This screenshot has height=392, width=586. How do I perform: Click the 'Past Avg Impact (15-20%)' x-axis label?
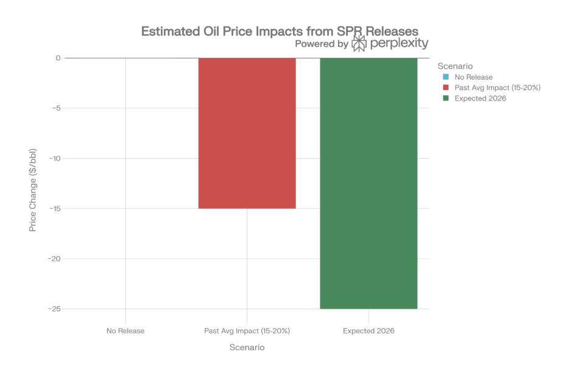247,331
